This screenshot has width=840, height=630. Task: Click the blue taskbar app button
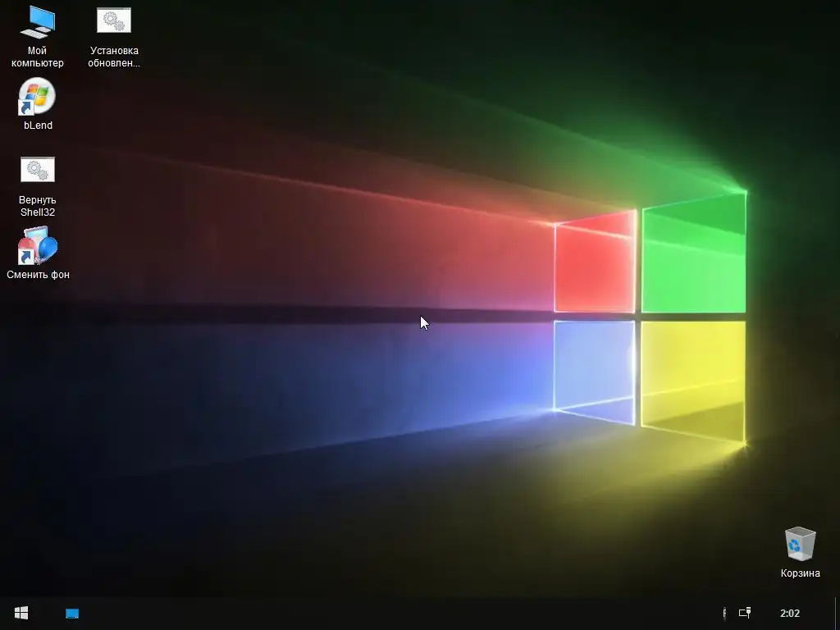72,614
